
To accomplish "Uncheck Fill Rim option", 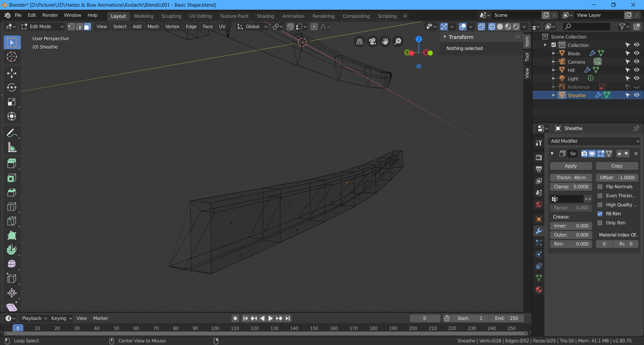I will click(600, 214).
